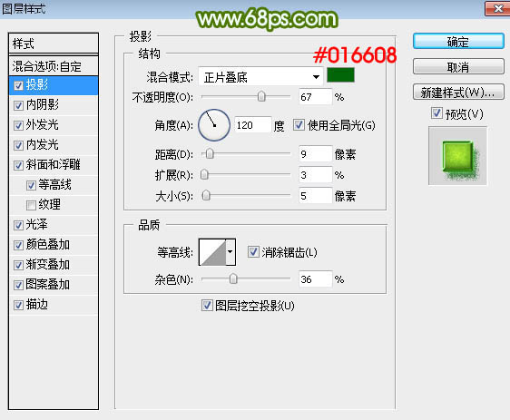Toggle the 渐变叠加 checkbox
The height and width of the screenshot is (420, 510).
click(x=18, y=265)
